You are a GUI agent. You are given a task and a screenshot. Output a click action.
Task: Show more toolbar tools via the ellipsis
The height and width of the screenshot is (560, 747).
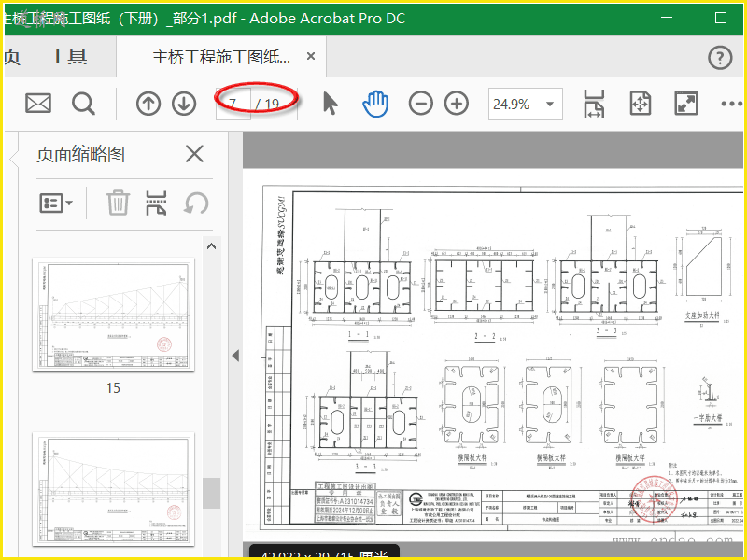click(x=732, y=104)
